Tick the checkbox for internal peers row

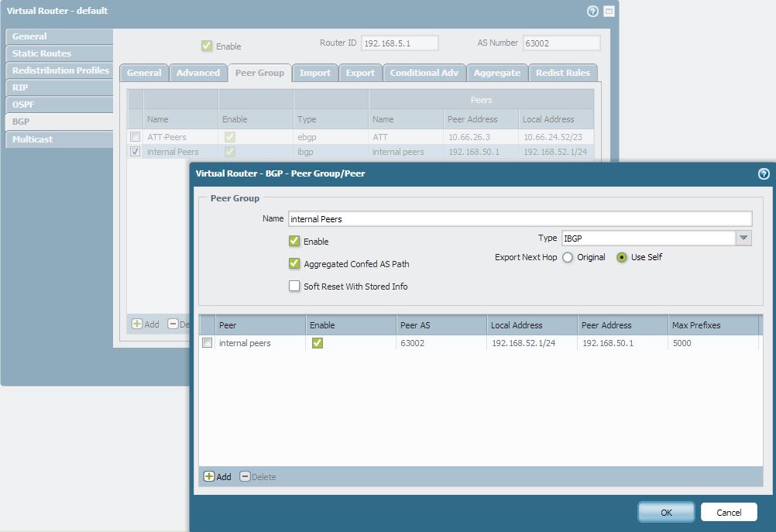point(208,343)
